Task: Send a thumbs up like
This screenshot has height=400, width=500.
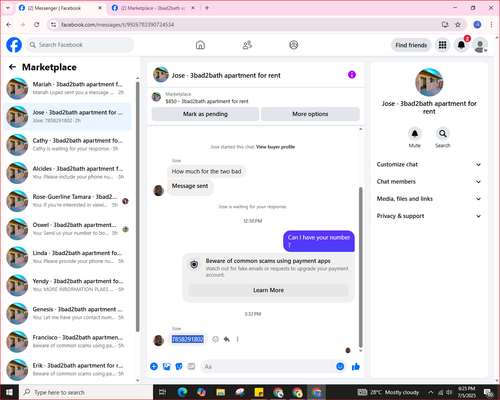Action: [356, 367]
